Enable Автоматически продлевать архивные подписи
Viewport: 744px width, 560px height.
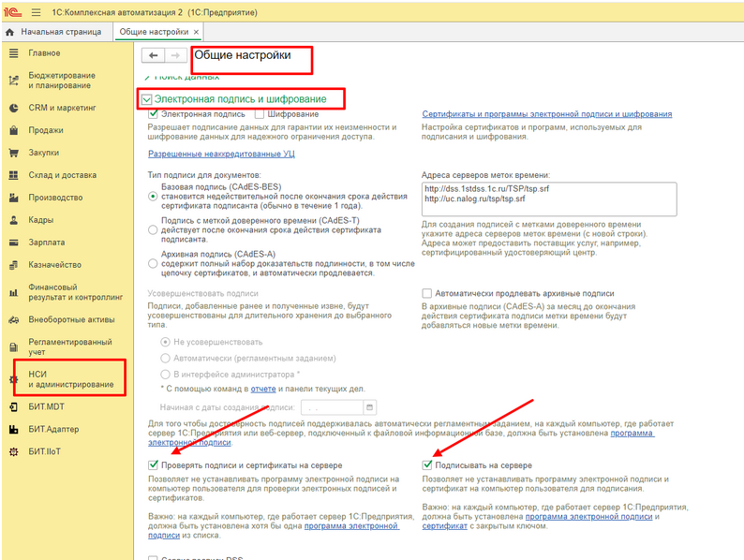pos(428,293)
